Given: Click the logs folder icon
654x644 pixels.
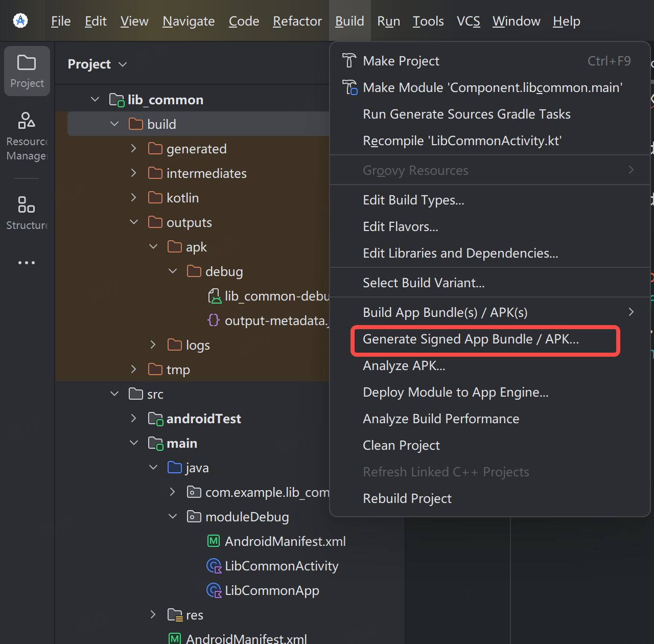Looking at the screenshot, I should [x=175, y=345].
